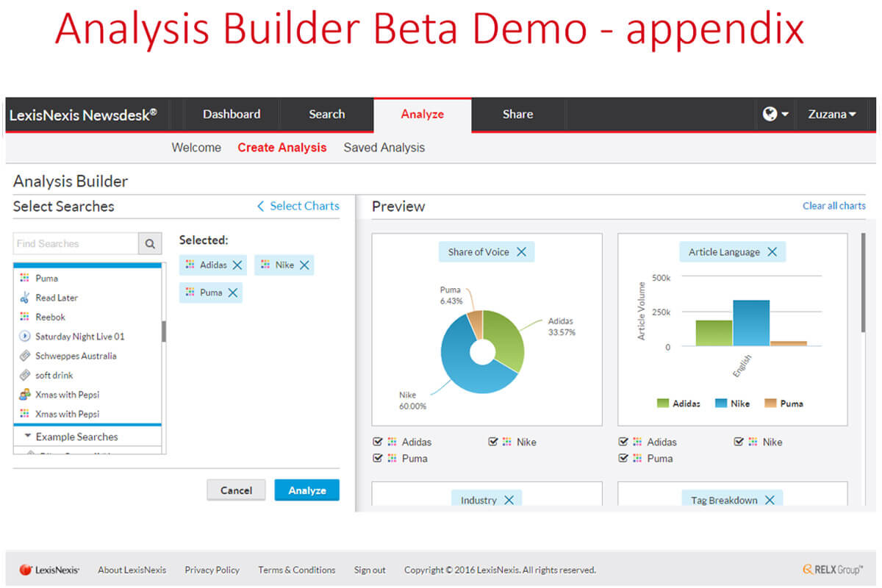Open About LexisNexis footer link
The width and height of the screenshot is (882, 588).
pyautogui.click(x=132, y=570)
